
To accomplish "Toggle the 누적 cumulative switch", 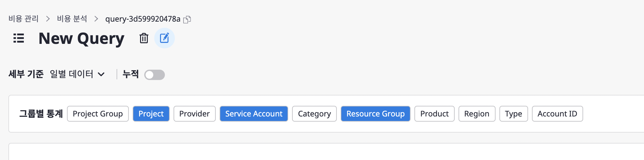I will coord(155,75).
